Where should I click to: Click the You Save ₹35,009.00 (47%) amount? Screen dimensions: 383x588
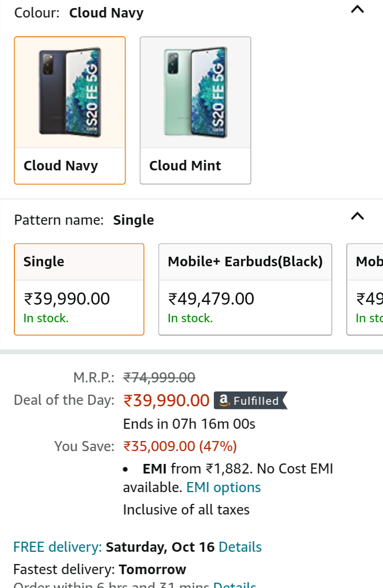point(180,446)
